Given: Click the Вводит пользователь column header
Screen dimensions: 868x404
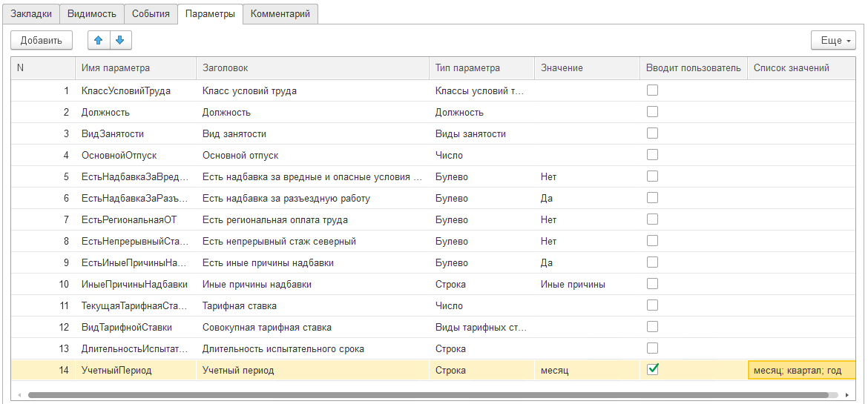Looking at the screenshot, I should (x=694, y=67).
